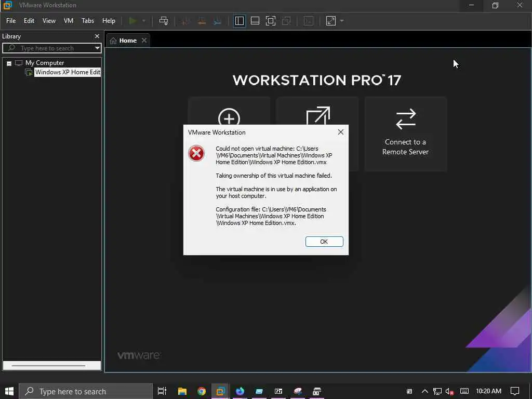The image size is (532, 399).
Task: Click the console view toolbar icon
Action: click(x=309, y=21)
